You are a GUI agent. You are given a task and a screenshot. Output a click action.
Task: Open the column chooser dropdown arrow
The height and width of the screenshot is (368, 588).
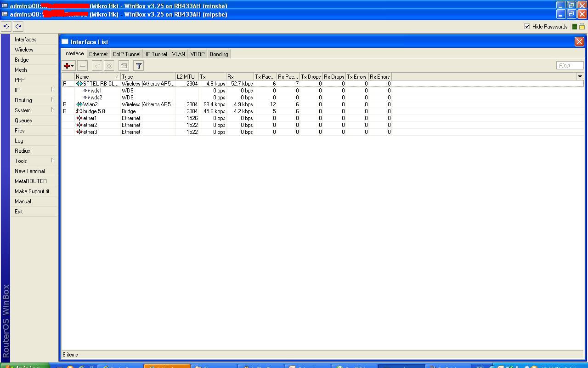point(580,77)
